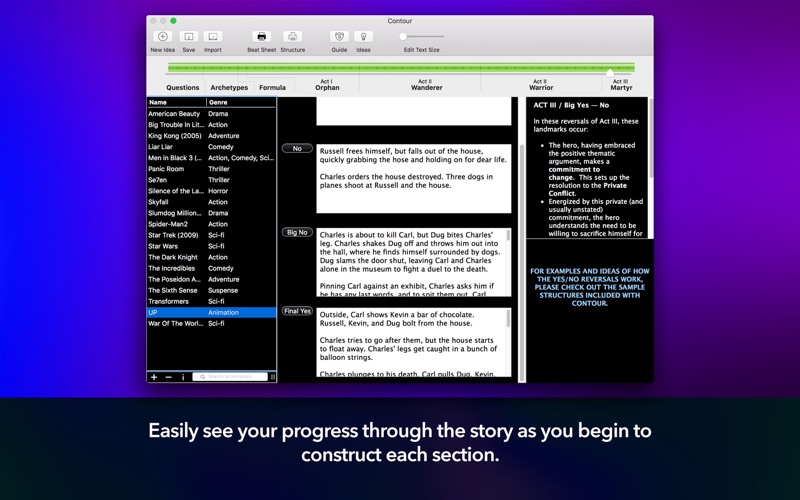800x500 pixels.
Task: Adjust the Edit Text Size slider
Action: [x=421, y=37]
